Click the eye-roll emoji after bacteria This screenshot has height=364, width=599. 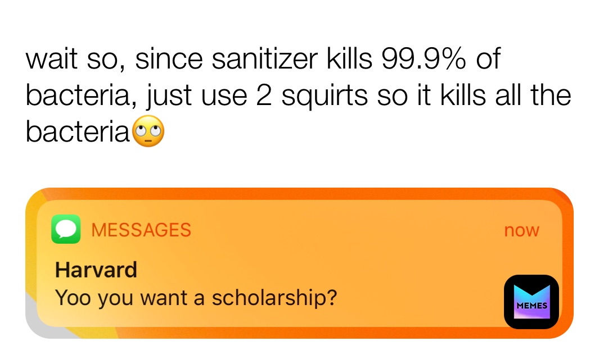pyautogui.click(x=149, y=133)
